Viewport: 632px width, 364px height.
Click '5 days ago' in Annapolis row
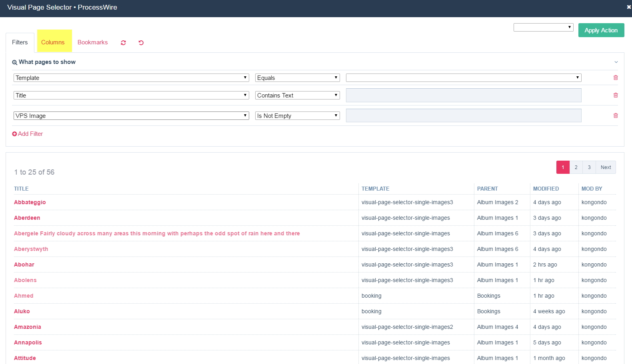point(547,342)
